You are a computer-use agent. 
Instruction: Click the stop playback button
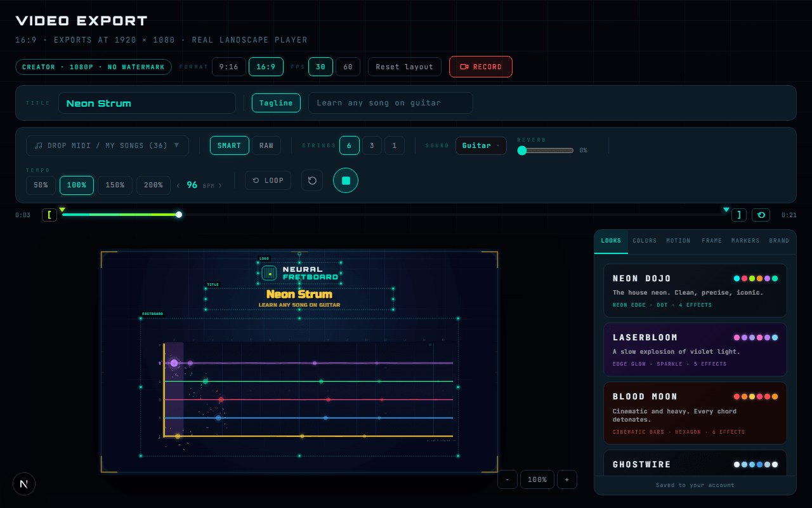346,180
